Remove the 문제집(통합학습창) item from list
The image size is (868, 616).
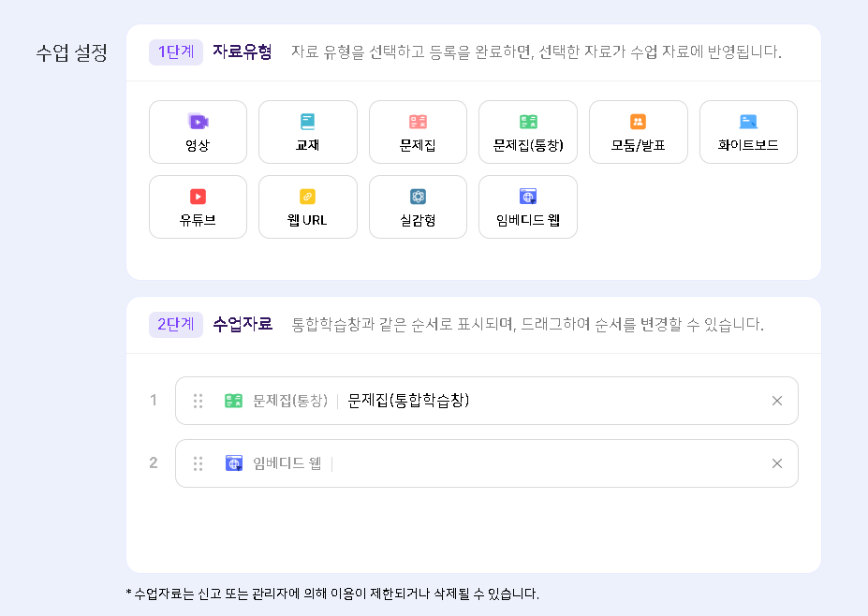(x=776, y=401)
